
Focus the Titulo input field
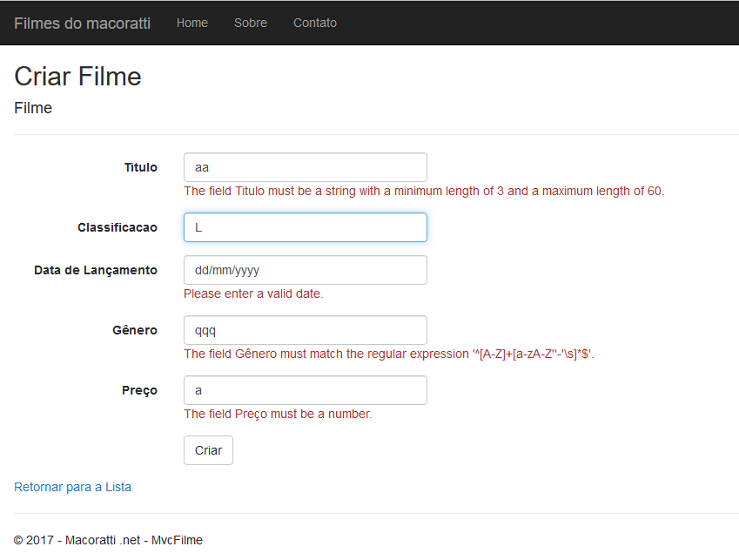click(x=305, y=167)
